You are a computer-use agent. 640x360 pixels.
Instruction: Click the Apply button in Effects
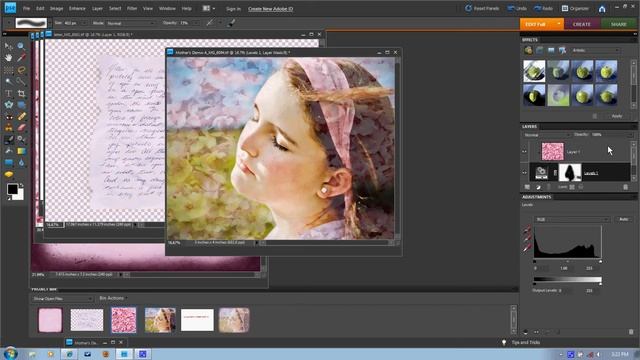[617, 116]
